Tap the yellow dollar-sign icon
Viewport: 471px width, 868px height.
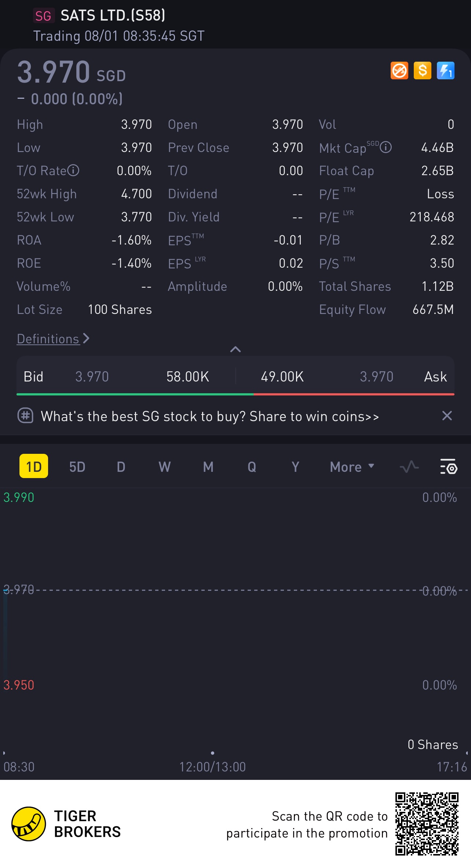(423, 70)
